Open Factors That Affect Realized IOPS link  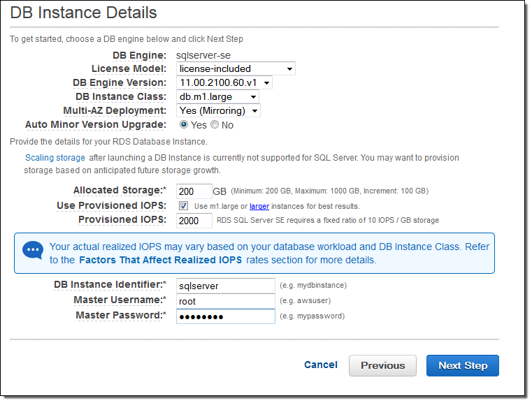click(x=160, y=260)
